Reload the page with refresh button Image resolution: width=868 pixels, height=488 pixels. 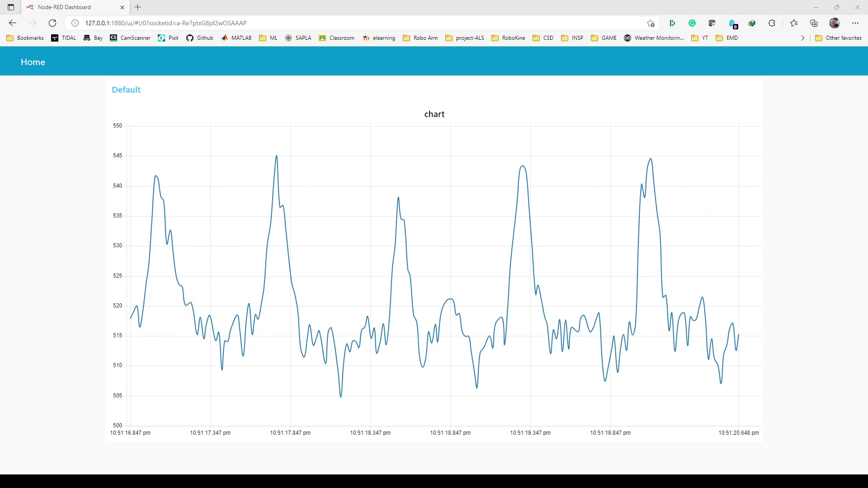52,23
